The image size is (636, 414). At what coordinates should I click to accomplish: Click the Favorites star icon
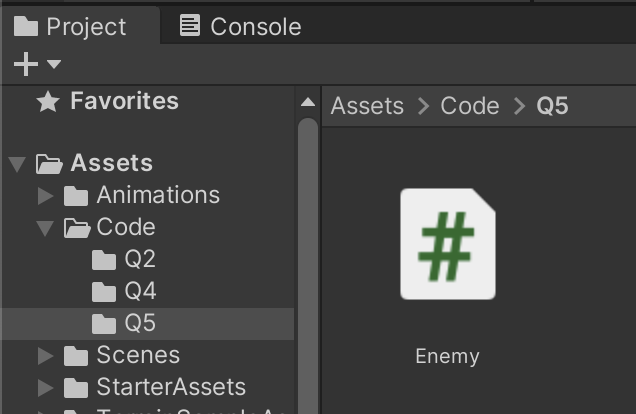(x=47, y=101)
